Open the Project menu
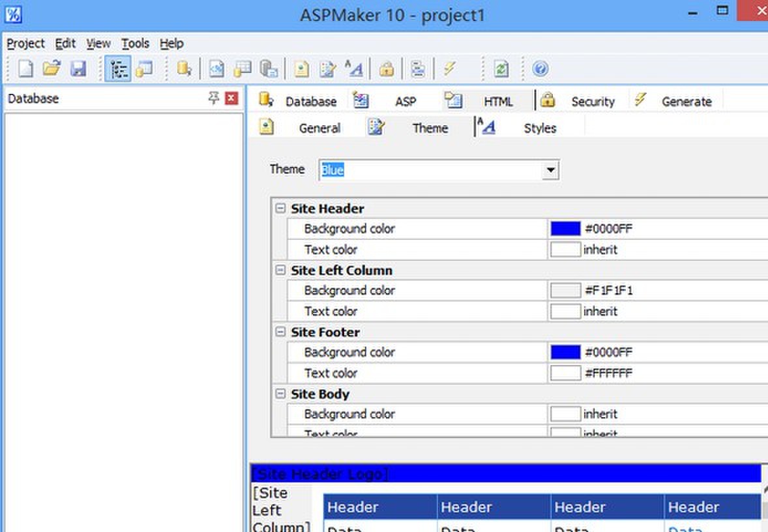768x532 pixels. 25,44
